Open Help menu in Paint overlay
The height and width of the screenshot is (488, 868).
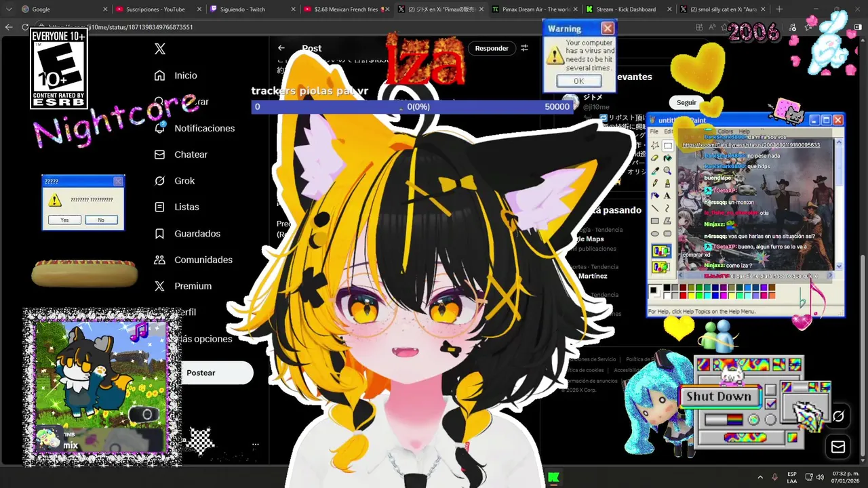coord(744,131)
